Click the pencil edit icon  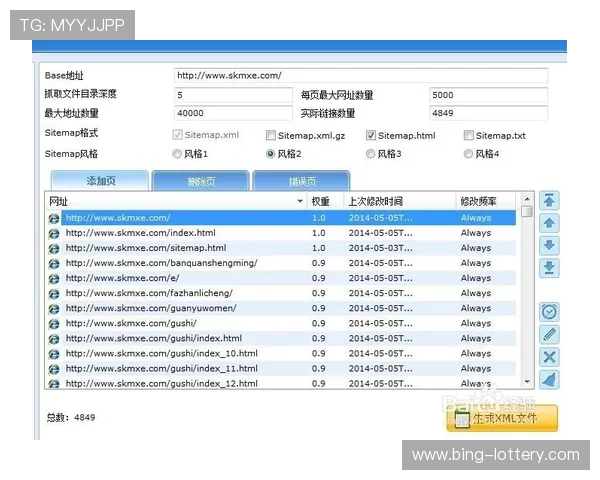549,335
